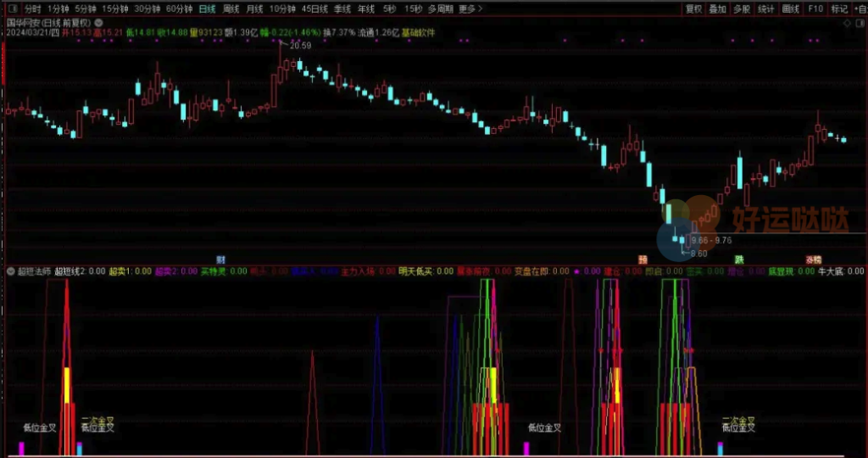
Task: Switch to 月线 monthly chart
Action: 254,8
